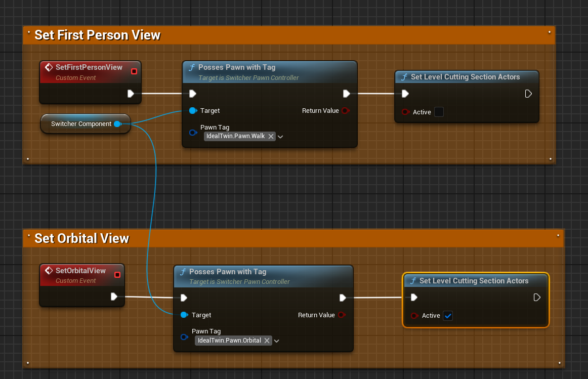Image resolution: width=588 pixels, height=379 pixels.
Task: Select the Switcher Component variable node
Action: pyautogui.click(x=81, y=124)
